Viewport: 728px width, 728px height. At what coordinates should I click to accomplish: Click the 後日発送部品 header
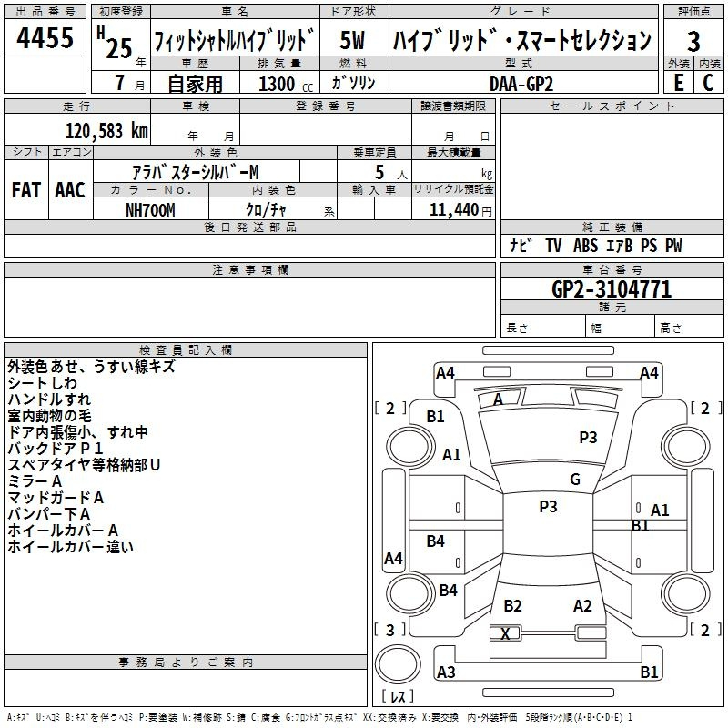249,227
